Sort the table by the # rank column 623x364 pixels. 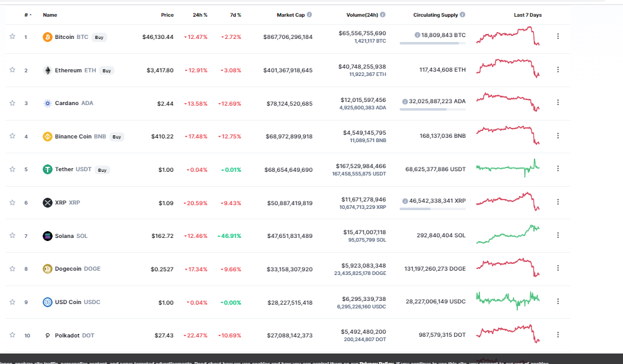(27, 15)
